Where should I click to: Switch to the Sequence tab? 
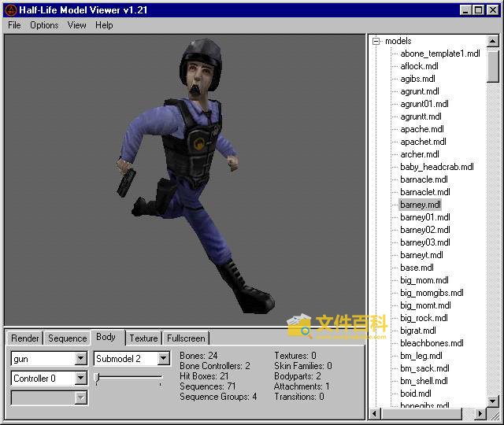tap(67, 338)
